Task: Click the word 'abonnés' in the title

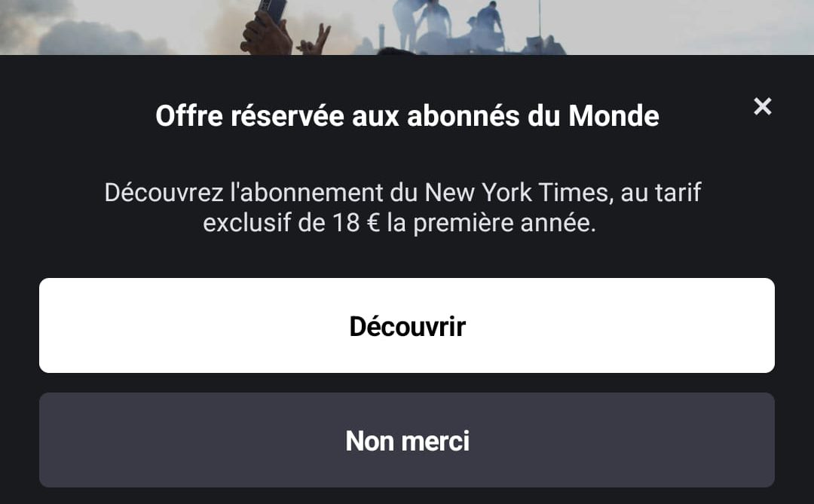Action: [463, 116]
